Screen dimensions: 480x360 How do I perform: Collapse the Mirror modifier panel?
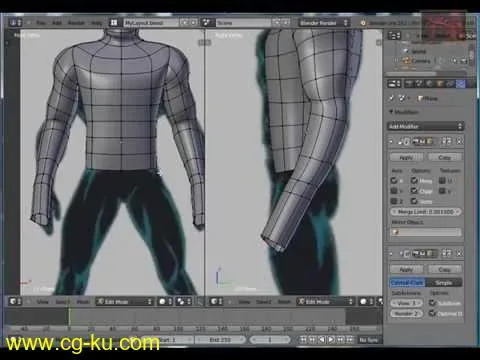click(x=391, y=141)
